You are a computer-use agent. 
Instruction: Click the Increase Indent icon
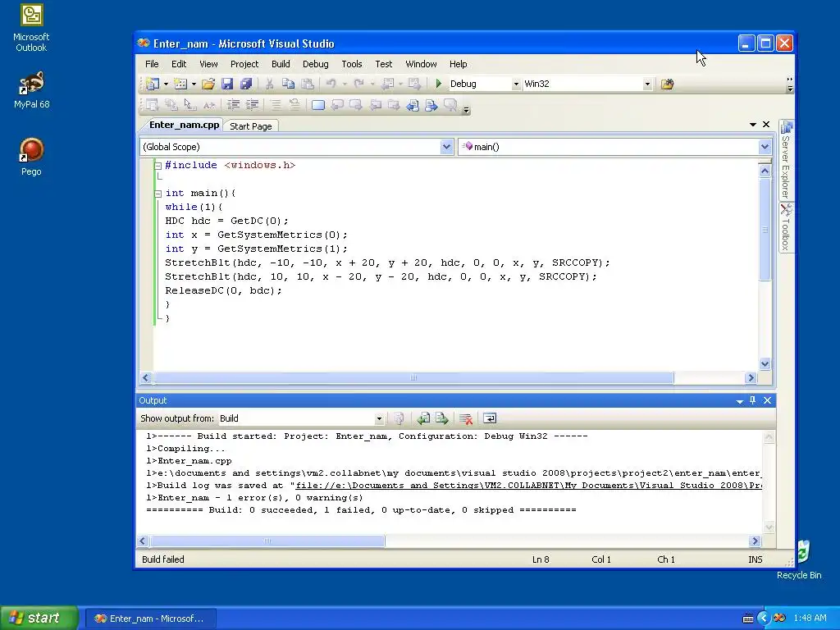(252, 105)
